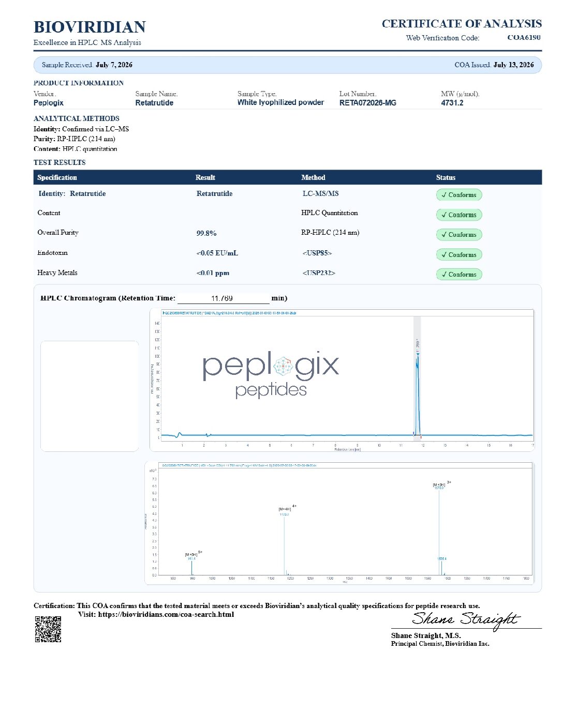This screenshot has width=563, height=728.
Task: Click the TEST RESULTS heading
Action: [x=60, y=162]
